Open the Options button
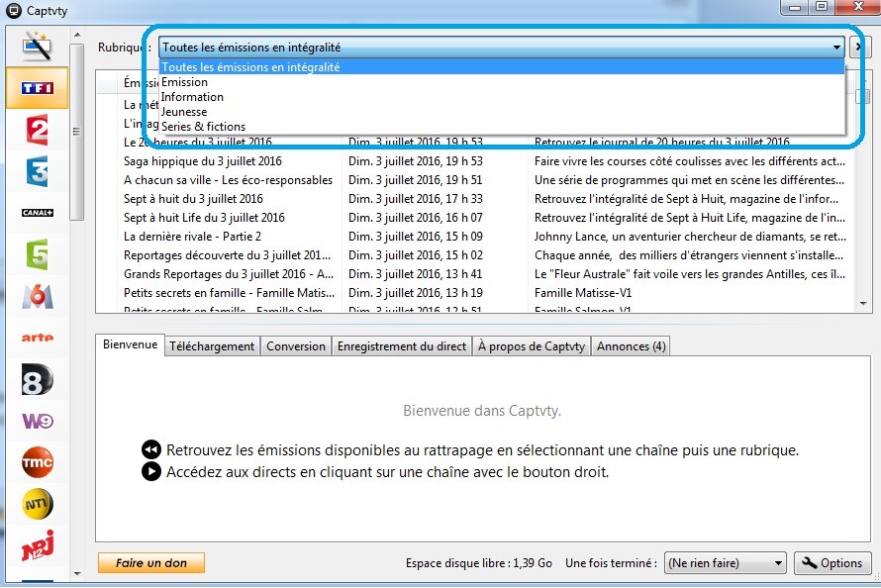The width and height of the screenshot is (881, 588). pyautogui.click(x=832, y=562)
